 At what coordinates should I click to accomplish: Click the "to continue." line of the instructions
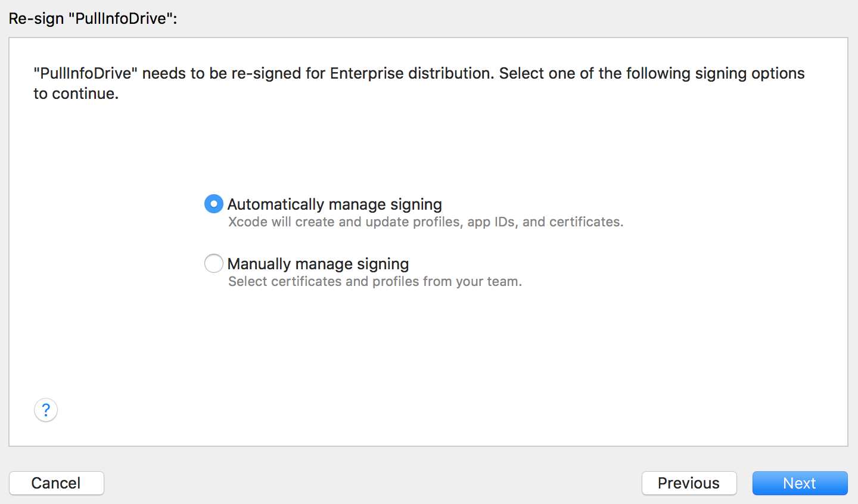[76, 94]
